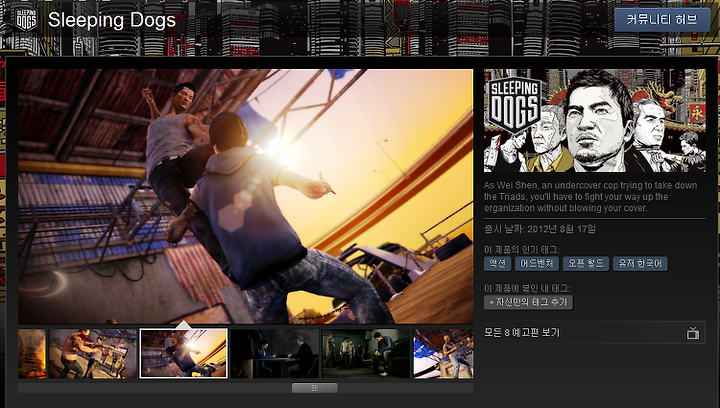Select the highlighted sunset kick thumbnail

click(x=183, y=353)
